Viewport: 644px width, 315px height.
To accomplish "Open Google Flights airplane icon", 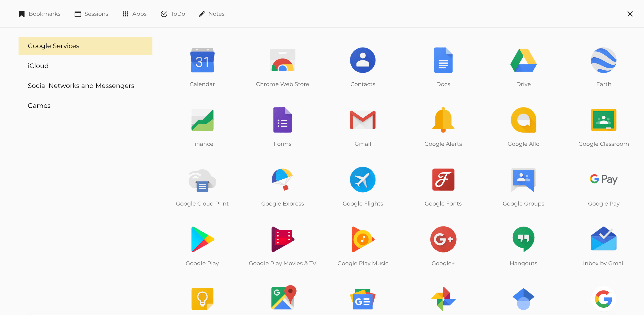I will tap(363, 180).
